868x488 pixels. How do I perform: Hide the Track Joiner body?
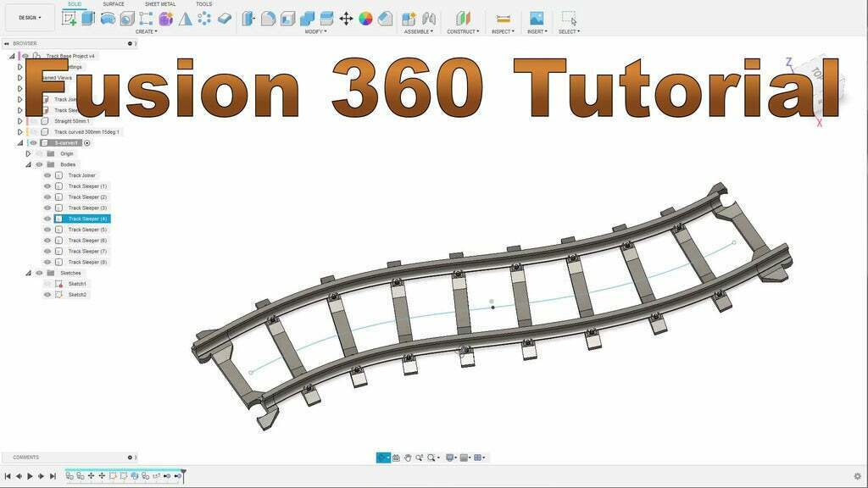[47, 175]
